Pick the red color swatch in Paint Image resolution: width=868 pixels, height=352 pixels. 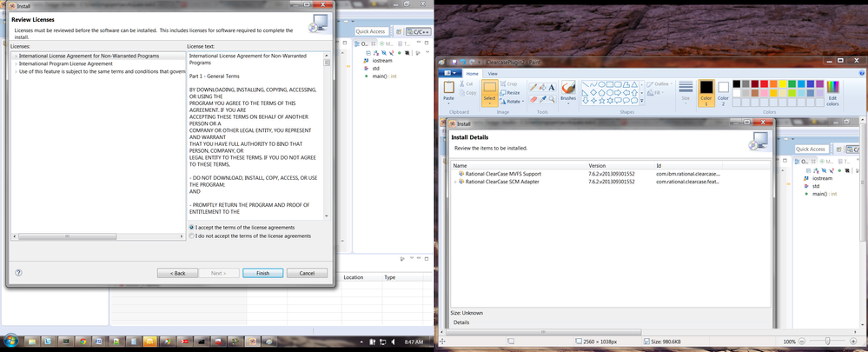click(764, 84)
